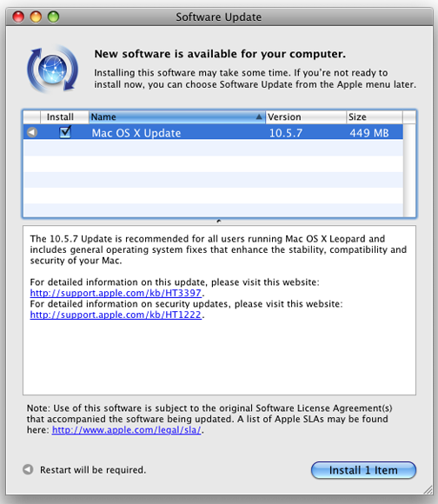Click the size value 449 MB
This screenshot has height=504, width=438.
(369, 133)
